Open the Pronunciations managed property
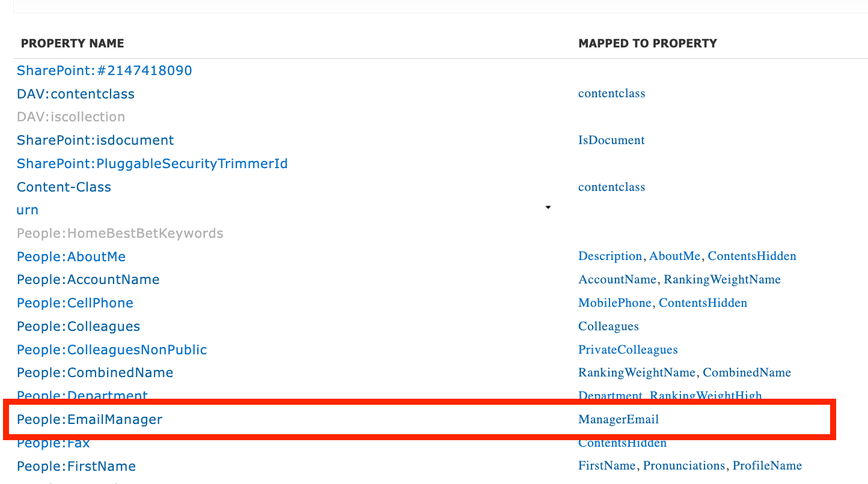Screen dimensions: 868x484 [x=684, y=465]
